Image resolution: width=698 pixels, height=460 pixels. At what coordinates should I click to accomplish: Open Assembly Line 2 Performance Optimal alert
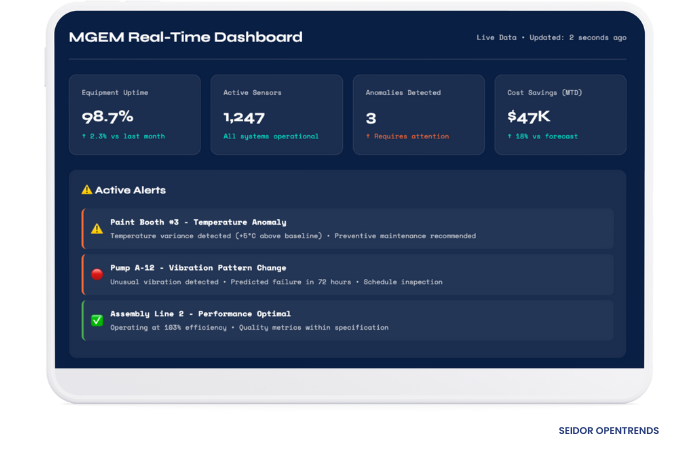click(348, 320)
